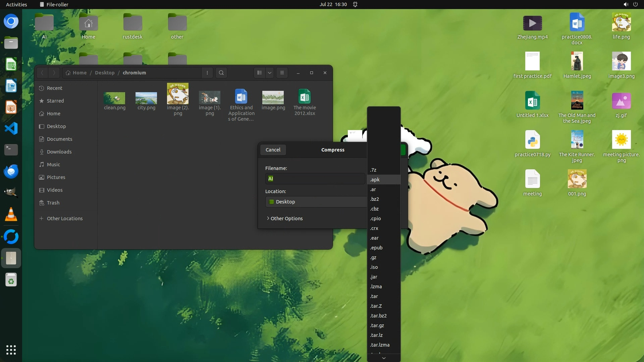Screen dimensions: 644x362
Task: Cancel the Compress dialog
Action: pos(273,150)
